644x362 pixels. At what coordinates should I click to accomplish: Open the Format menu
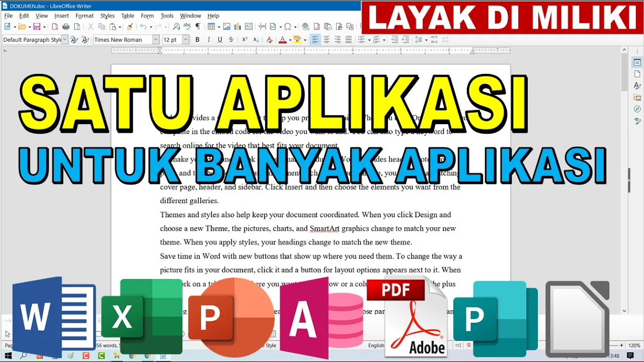point(85,16)
